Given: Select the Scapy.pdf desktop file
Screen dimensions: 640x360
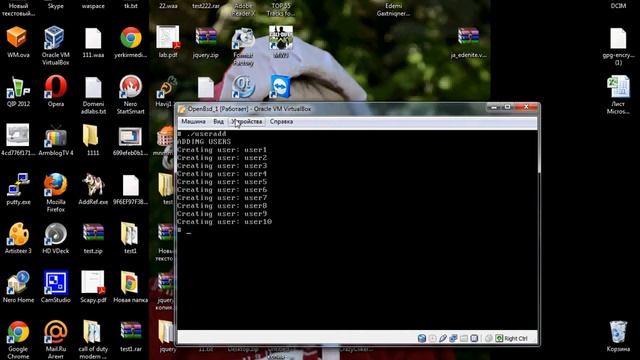Looking at the screenshot, I should pyautogui.click(x=93, y=287).
